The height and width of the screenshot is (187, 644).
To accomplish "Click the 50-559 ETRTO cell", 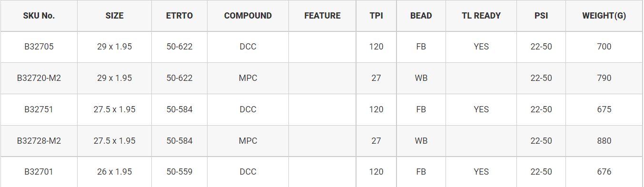I will click(179, 172).
